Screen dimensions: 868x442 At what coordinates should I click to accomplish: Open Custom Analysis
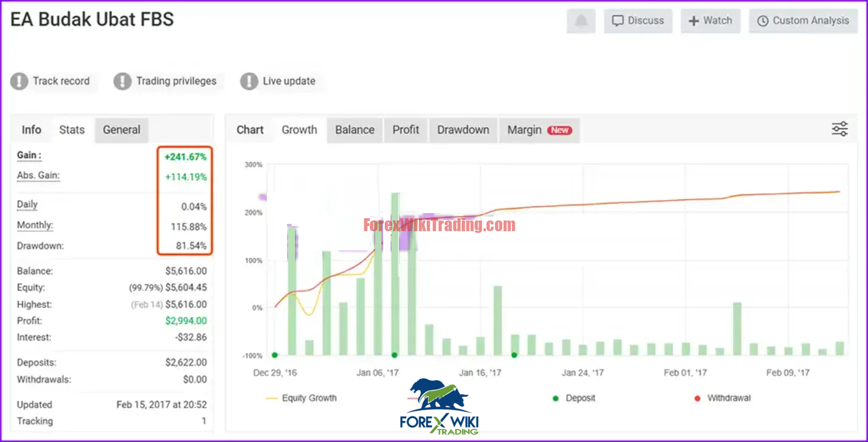[803, 21]
